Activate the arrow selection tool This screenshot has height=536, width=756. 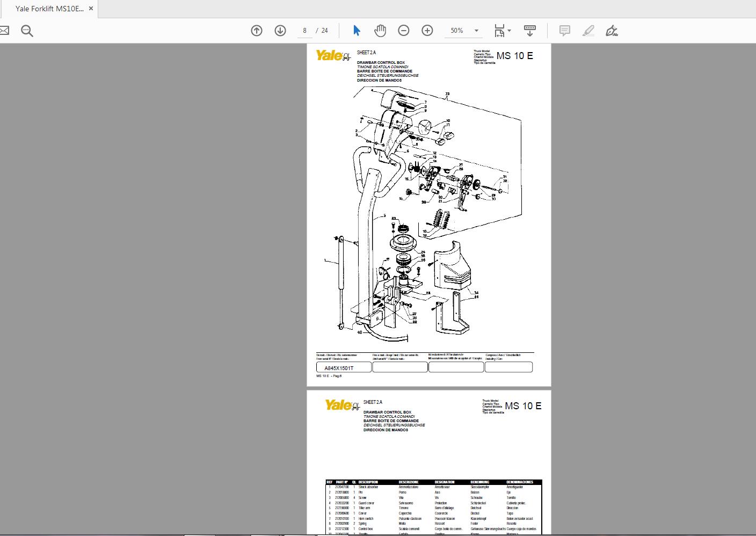[357, 31]
